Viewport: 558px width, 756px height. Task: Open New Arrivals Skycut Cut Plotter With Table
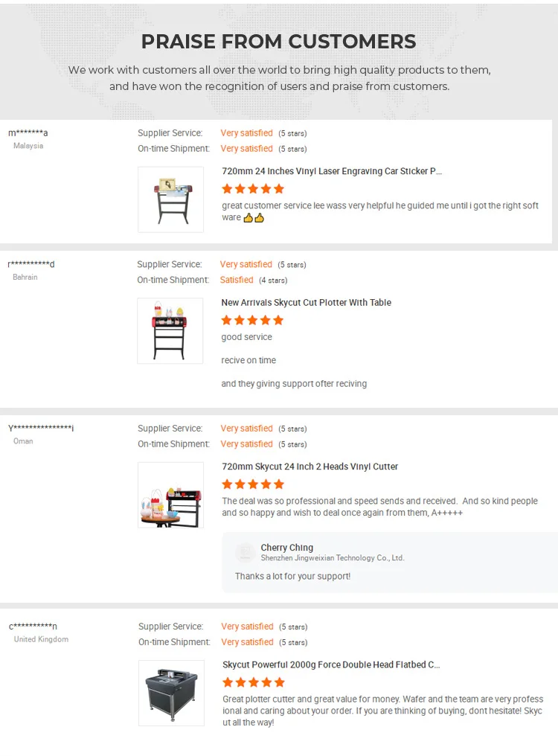click(x=306, y=303)
